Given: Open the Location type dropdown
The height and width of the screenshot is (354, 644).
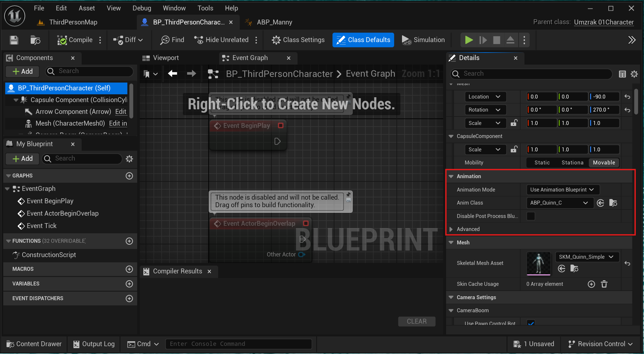Looking at the screenshot, I should point(485,97).
